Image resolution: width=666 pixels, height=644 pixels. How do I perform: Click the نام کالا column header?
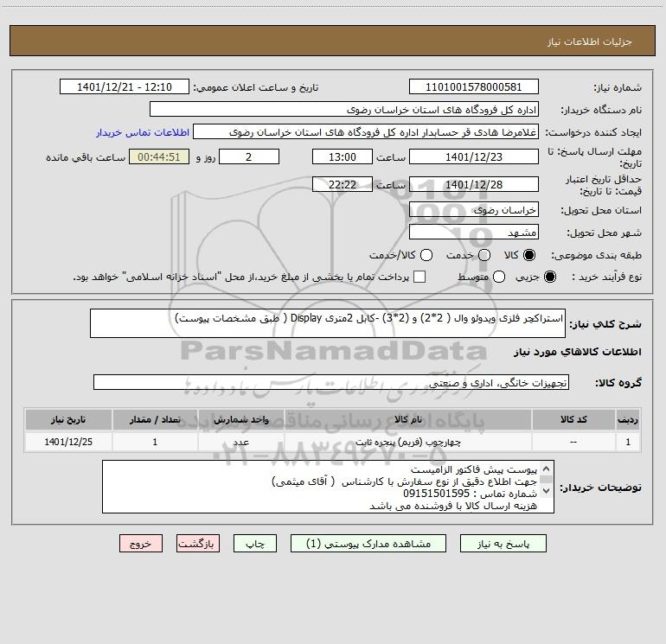click(x=407, y=419)
